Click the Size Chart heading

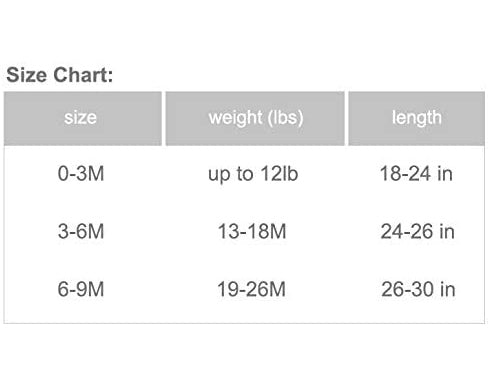coord(60,75)
